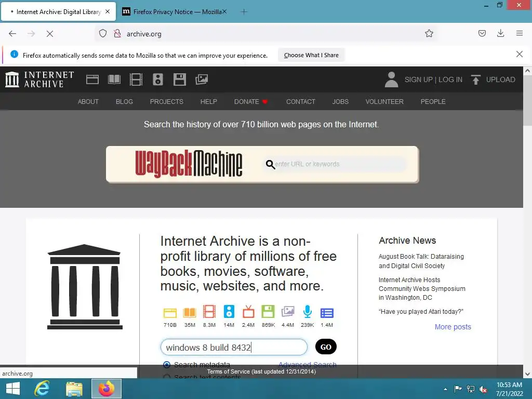Click the 2.4M TV icon
Image resolution: width=532 pixels, height=399 pixels.
click(248, 312)
